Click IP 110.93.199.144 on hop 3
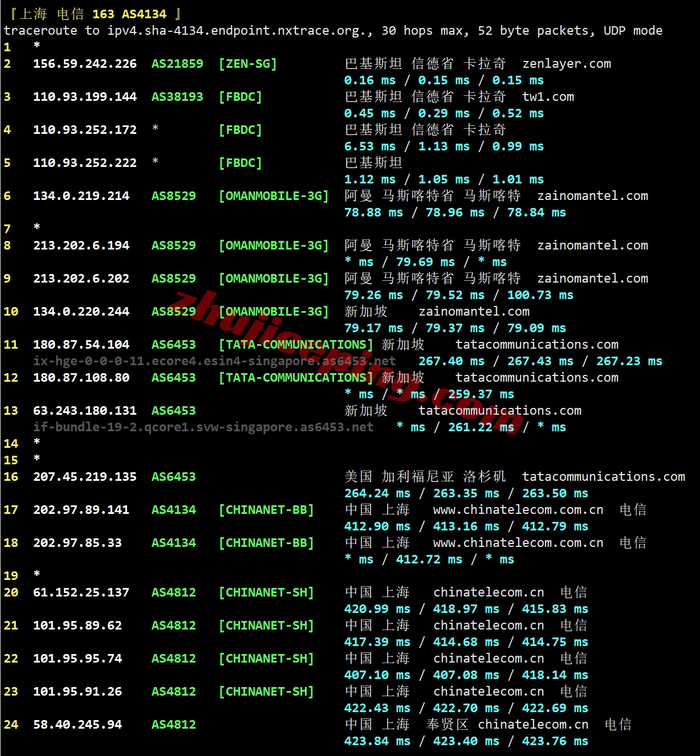Screen dimensions: 700x756 85,97
